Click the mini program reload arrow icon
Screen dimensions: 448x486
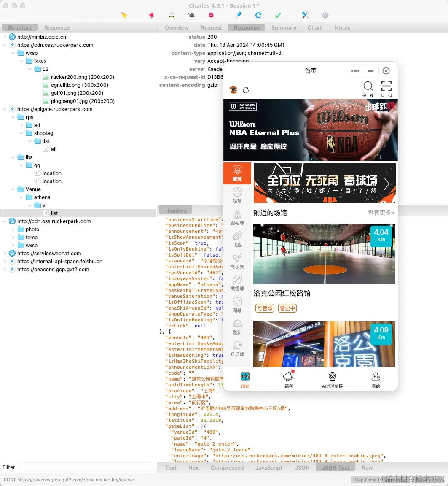pyautogui.click(x=246, y=90)
